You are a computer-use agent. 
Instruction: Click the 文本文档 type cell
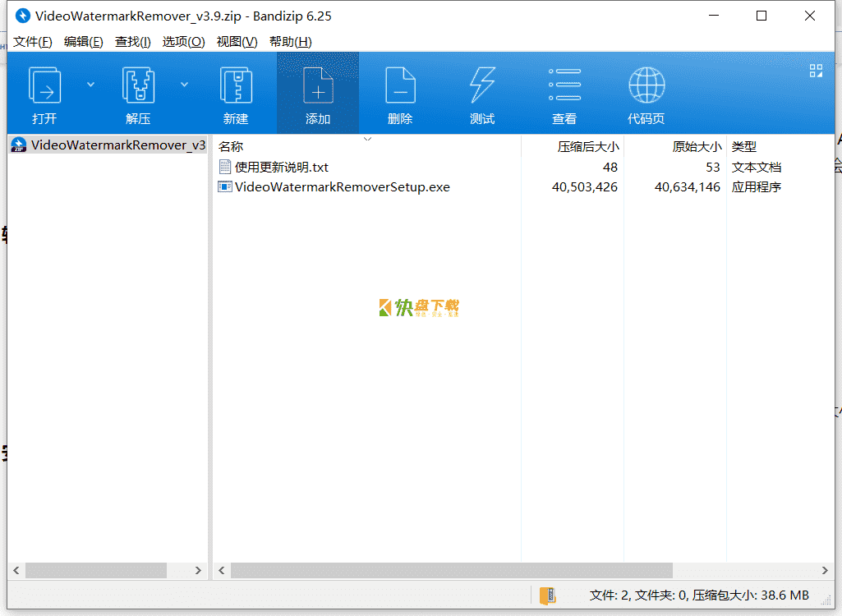(756, 167)
